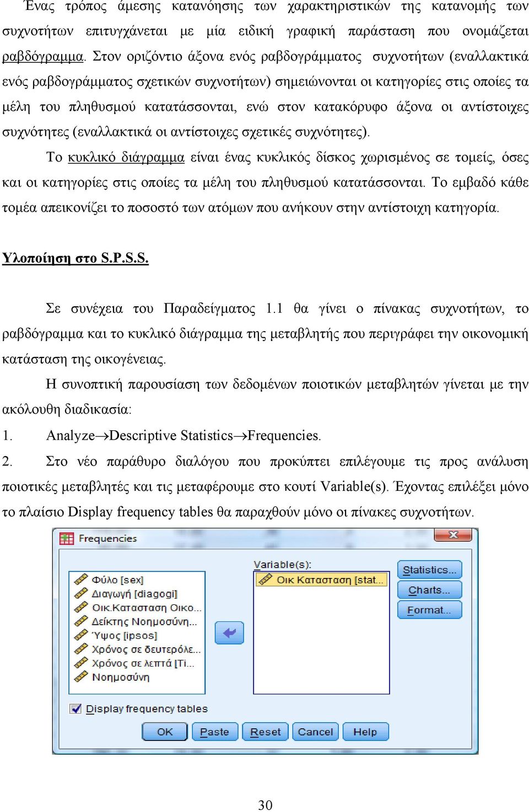Click the ruler icon of Οικ Κατασταση in Variable(s)
The width and height of the screenshot is (529, 812).
point(266,580)
